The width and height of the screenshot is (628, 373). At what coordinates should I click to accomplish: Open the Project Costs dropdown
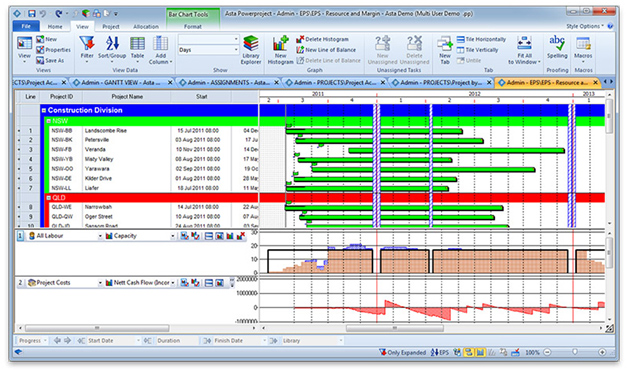[x=100, y=283]
